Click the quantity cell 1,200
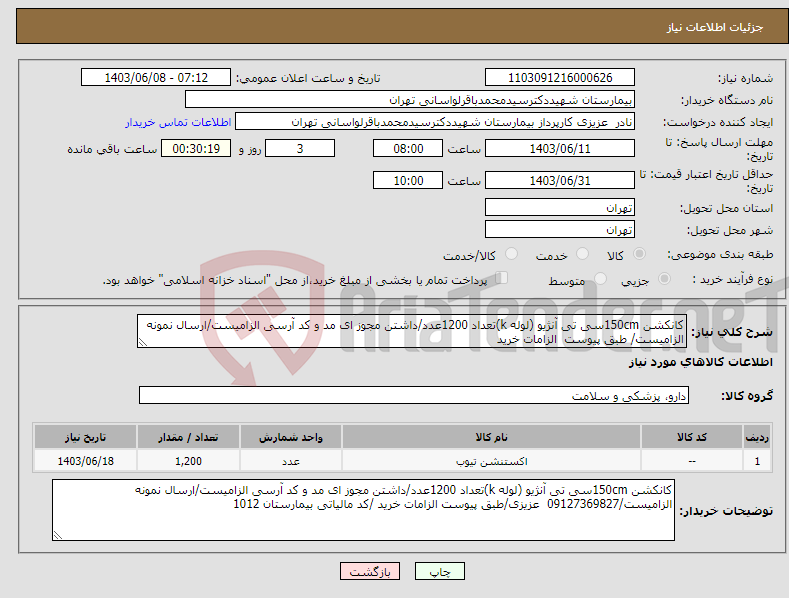The width and height of the screenshot is (789, 598). tap(188, 461)
